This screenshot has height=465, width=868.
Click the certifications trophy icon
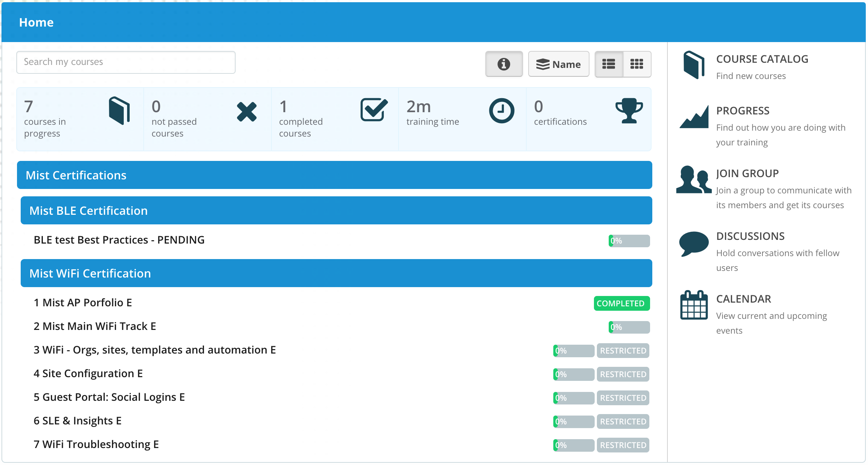629,111
